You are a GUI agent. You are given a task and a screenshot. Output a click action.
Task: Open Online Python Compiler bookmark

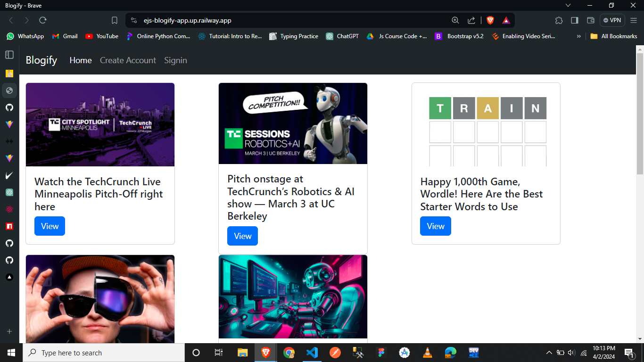click(158, 36)
